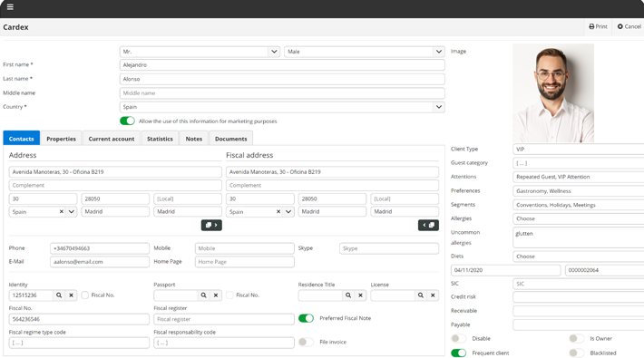Click the Uncommon allergies text box

click(579, 237)
